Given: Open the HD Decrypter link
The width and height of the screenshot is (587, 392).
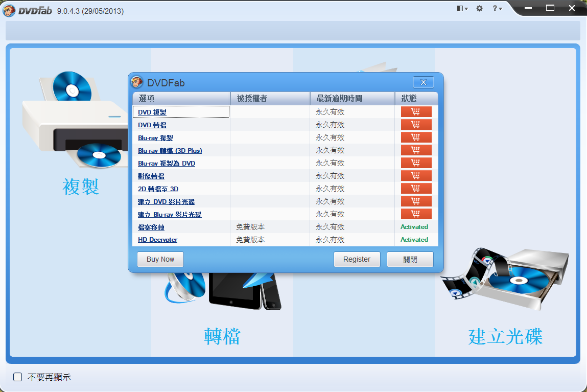Looking at the screenshot, I should [158, 240].
